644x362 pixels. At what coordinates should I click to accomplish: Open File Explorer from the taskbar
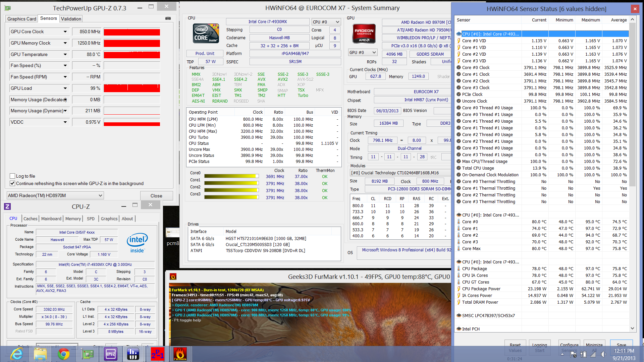click(x=41, y=354)
